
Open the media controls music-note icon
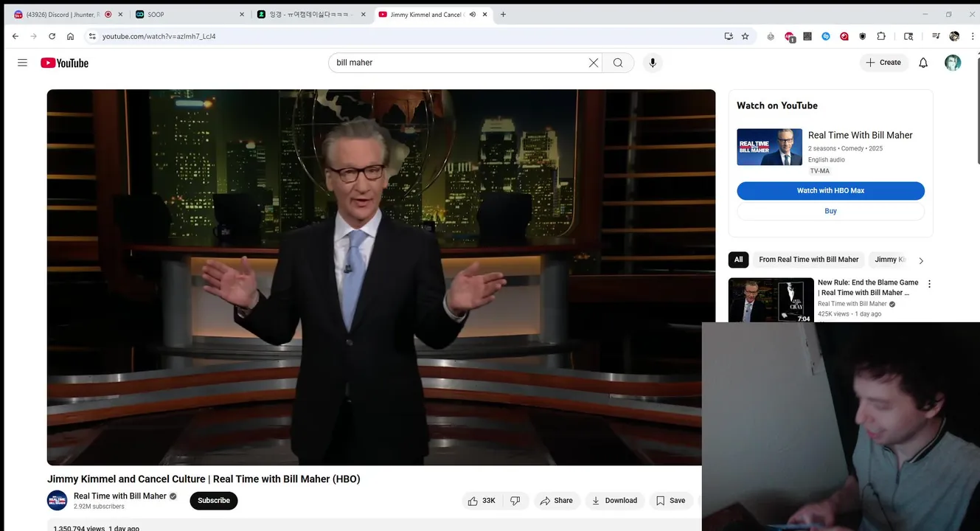(x=936, y=36)
